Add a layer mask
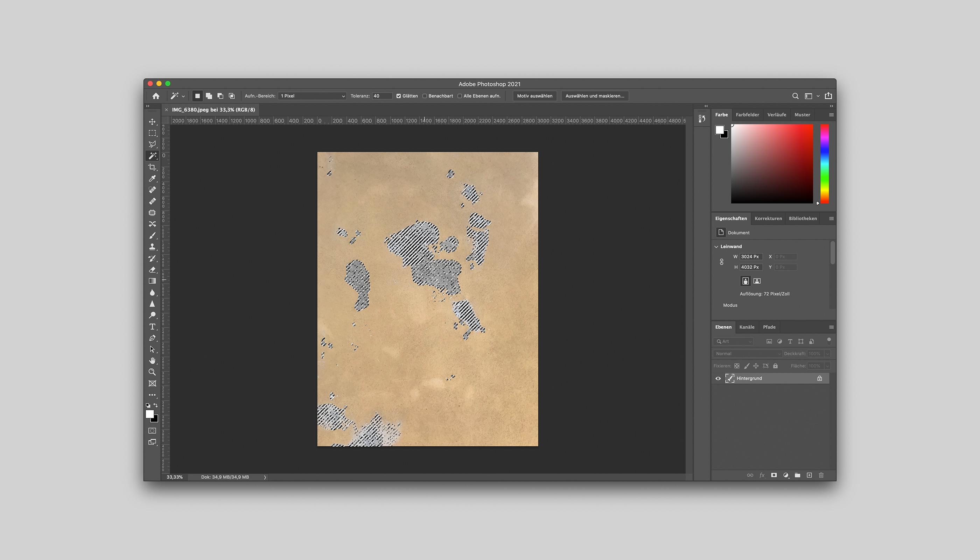The height and width of the screenshot is (560, 980). [x=774, y=475]
